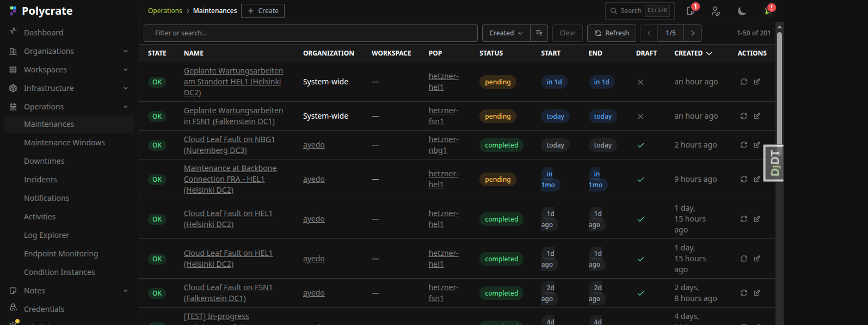Open Cloud Leaf Fault on NBG1 link

coord(230,145)
